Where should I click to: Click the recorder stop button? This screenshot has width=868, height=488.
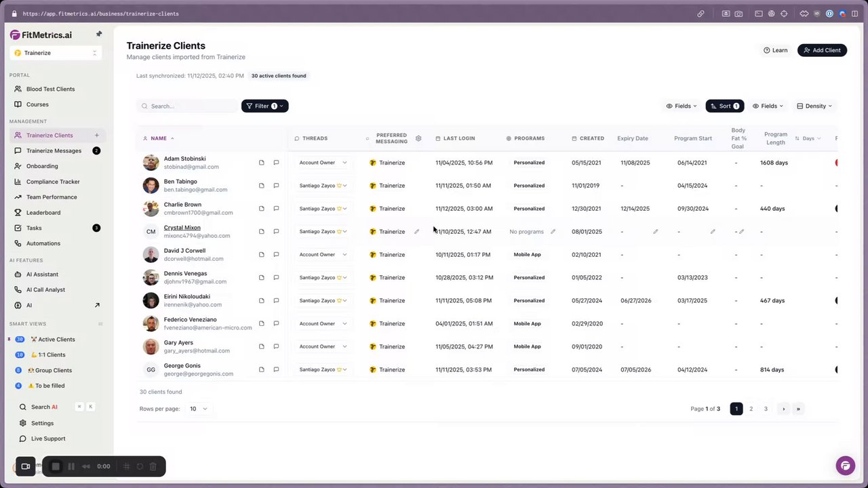(x=56, y=466)
